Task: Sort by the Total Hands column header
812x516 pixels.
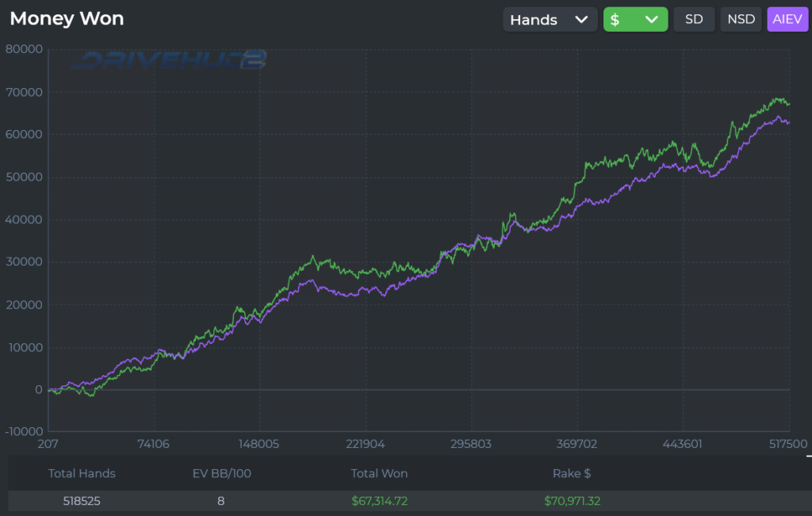Action: 82,473
